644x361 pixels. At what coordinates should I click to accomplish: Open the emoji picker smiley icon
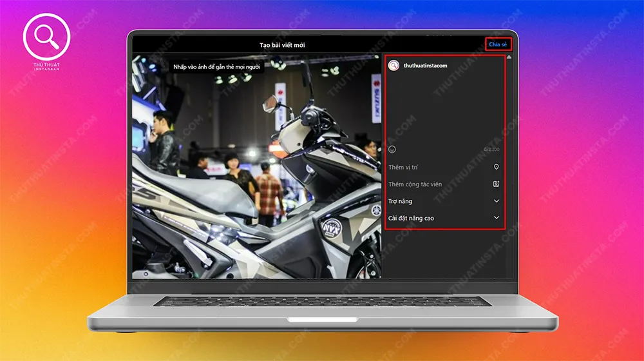[392, 150]
